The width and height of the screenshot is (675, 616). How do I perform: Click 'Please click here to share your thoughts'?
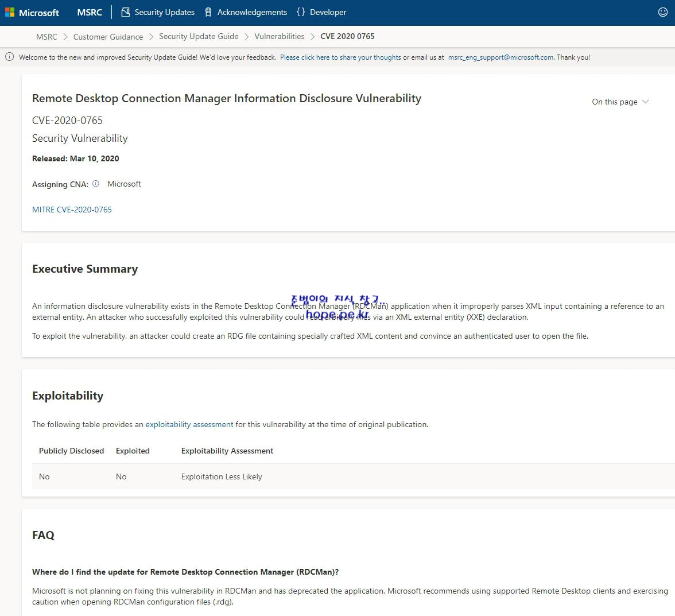340,57
